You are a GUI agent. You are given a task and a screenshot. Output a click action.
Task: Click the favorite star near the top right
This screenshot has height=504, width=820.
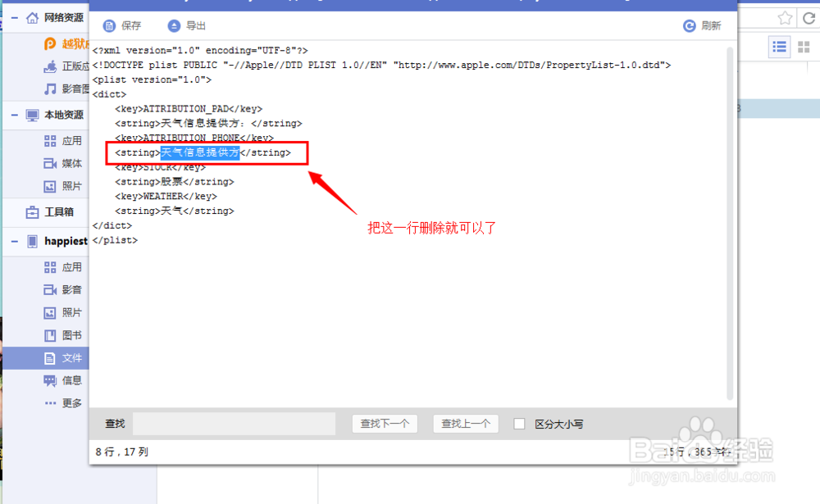point(785,17)
